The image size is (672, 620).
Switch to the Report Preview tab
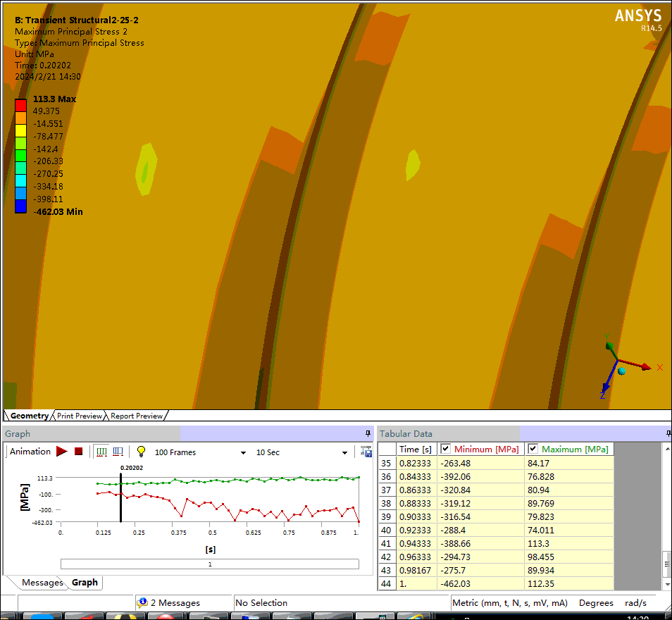click(137, 416)
